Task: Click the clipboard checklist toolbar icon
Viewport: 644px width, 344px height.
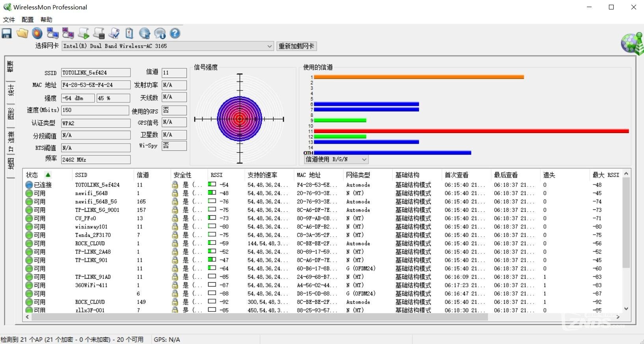Action: coord(129,33)
